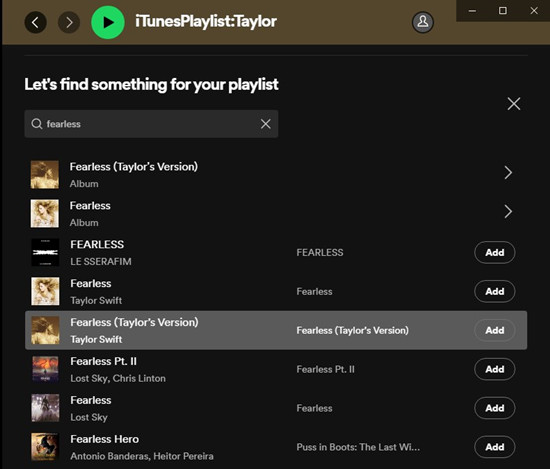Open the Puss in Boots album link
The width and height of the screenshot is (550, 469).
pos(358,447)
